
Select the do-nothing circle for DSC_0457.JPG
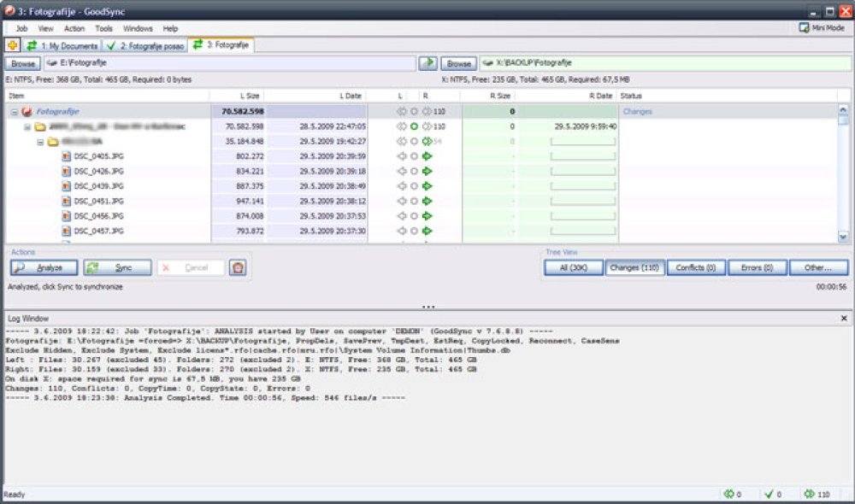415,231
